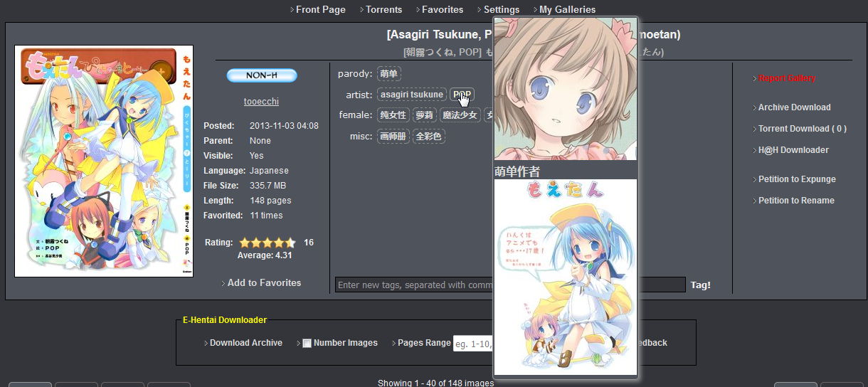Click the lower もえたん preview image
The width and height of the screenshot is (868, 387).
(566, 277)
